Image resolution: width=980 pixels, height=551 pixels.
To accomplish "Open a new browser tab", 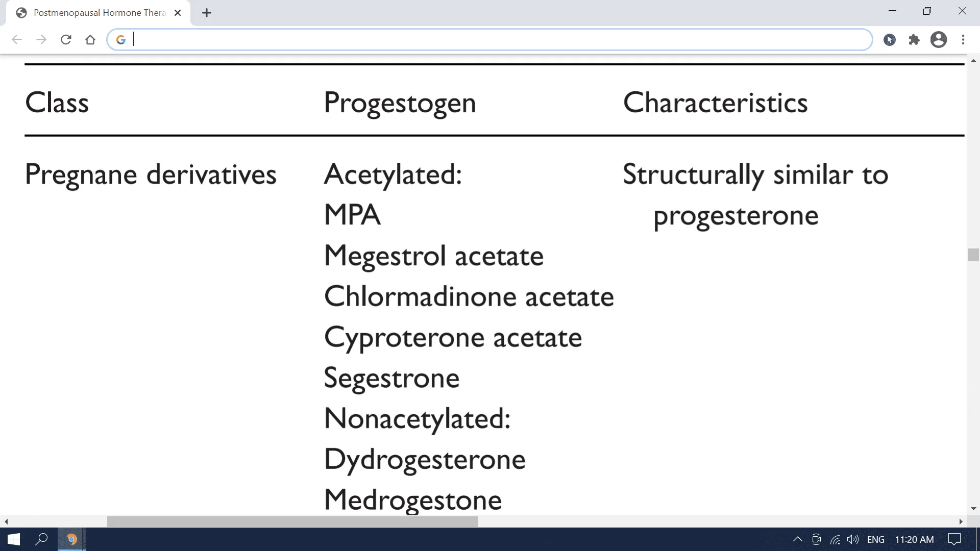I will coord(207,13).
